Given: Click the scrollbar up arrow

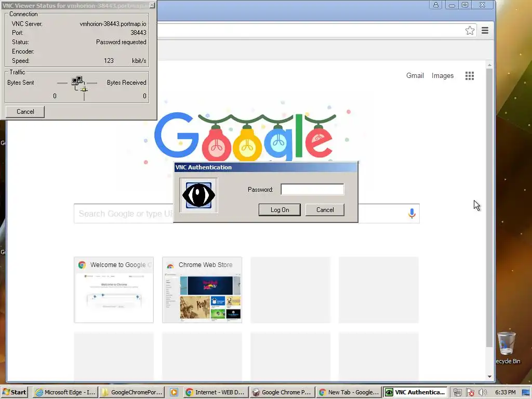Looking at the screenshot, I should (489, 65).
